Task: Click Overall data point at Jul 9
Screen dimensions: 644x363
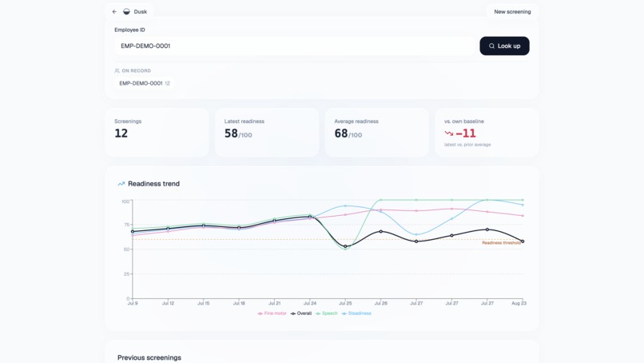Action: (x=133, y=231)
